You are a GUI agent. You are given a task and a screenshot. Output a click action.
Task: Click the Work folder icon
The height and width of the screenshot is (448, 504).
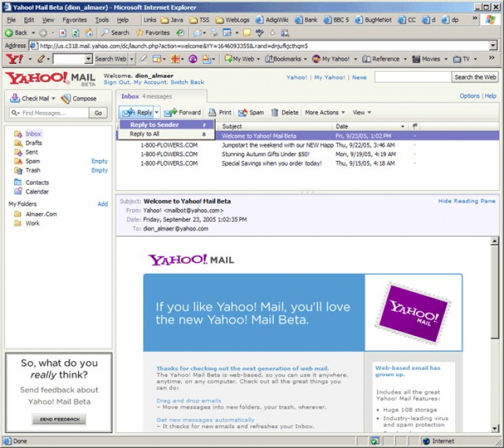tap(18, 223)
